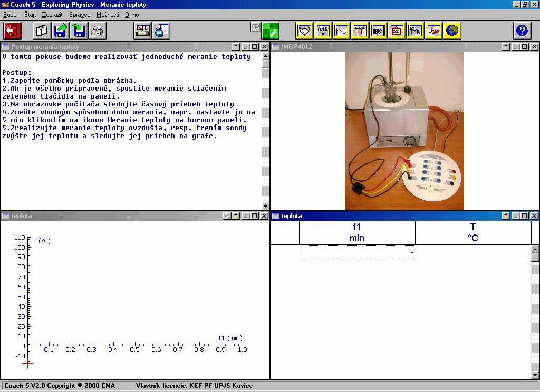Screen dimensions: 540x392
Task: Open the yellow globe web page icon
Action: (452, 31)
